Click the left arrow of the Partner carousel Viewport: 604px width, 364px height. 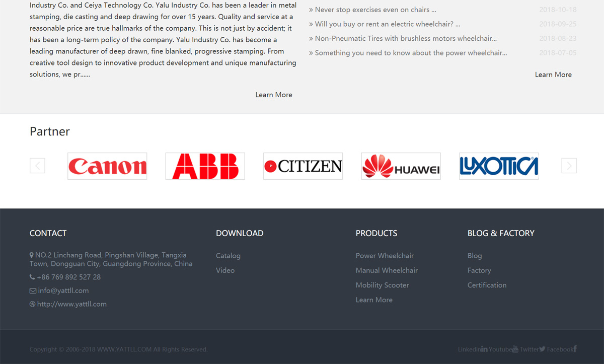[37, 166]
